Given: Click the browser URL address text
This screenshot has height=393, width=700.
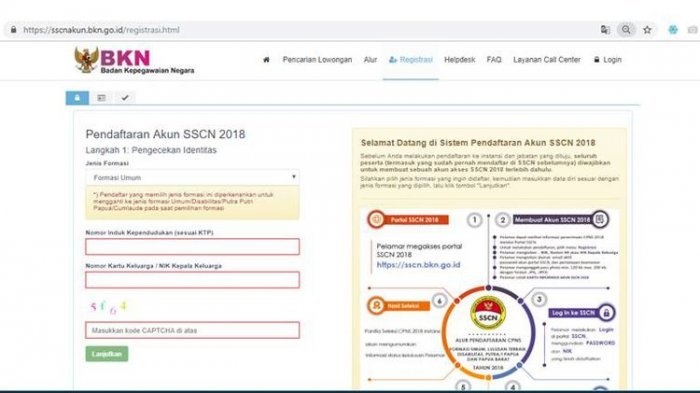Looking at the screenshot, I should [x=101, y=30].
